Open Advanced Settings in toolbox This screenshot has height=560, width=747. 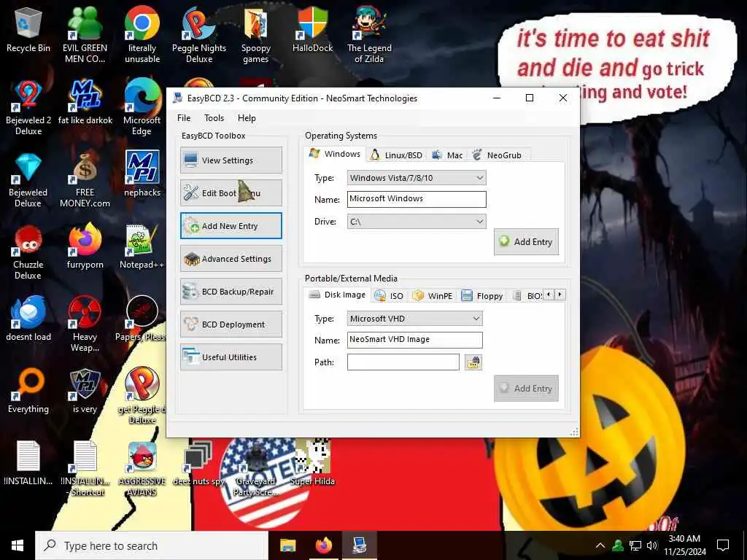[231, 259]
